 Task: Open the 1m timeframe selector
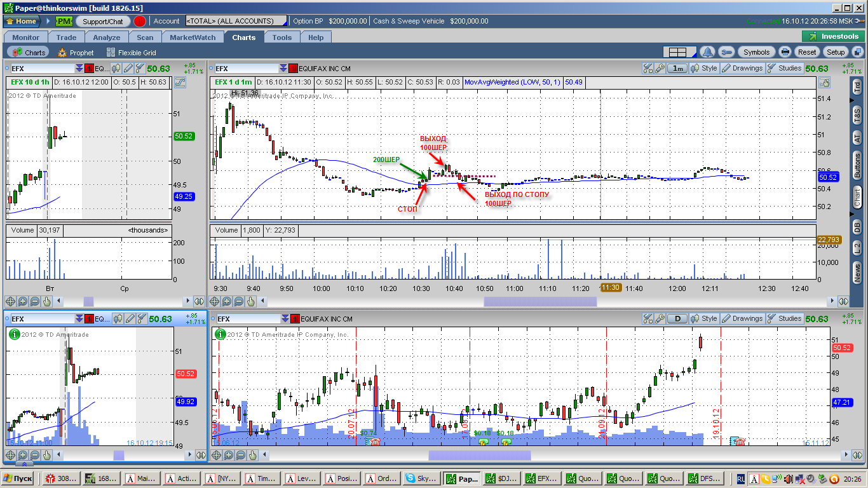(x=678, y=68)
